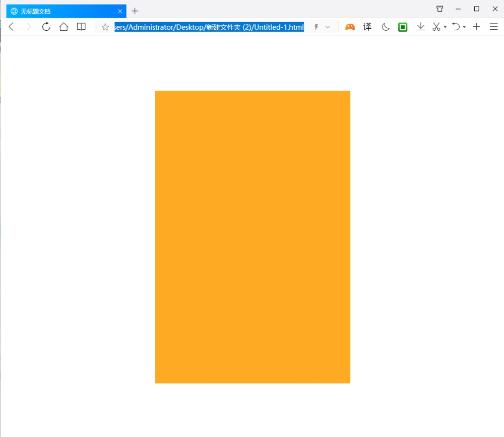Reload the current page
The width and height of the screenshot is (504, 437).
(x=46, y=27)
